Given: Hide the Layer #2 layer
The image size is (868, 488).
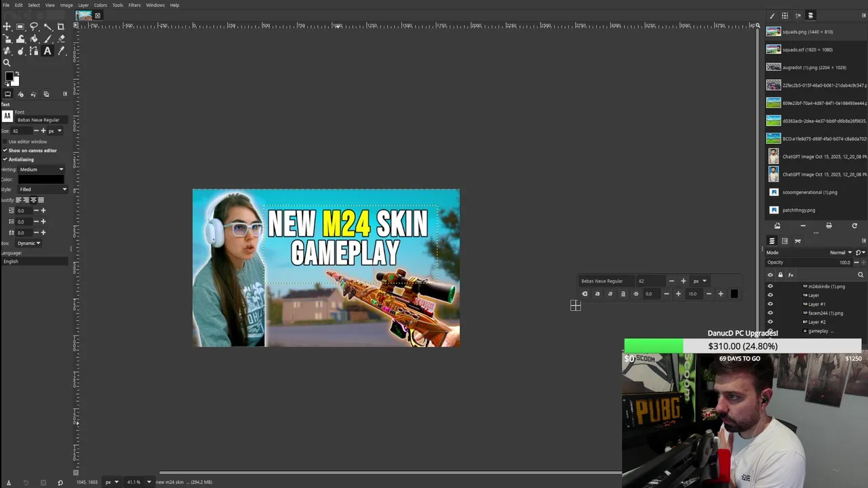Looking at the screenshot, I should 770,322.
